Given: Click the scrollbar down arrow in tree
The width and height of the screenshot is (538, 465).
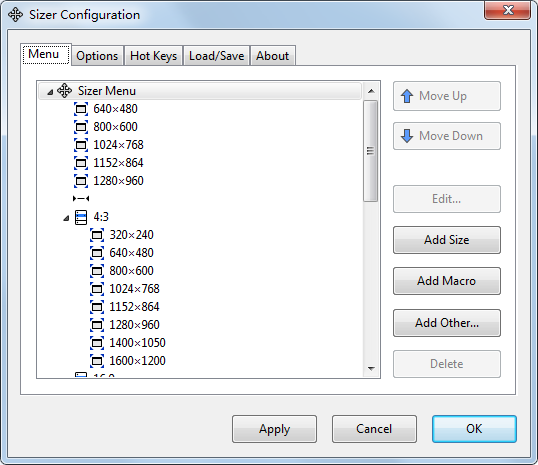Looking at the screenshot, I should tap(371, 369).
